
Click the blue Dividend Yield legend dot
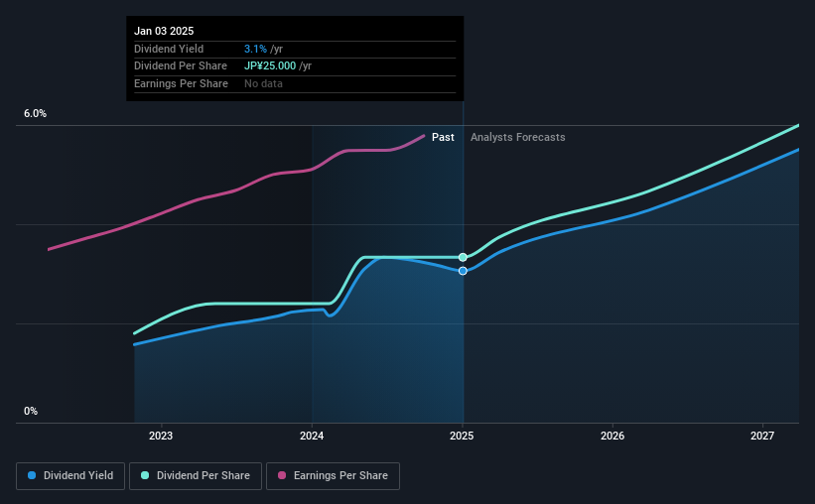pos(32,475)
